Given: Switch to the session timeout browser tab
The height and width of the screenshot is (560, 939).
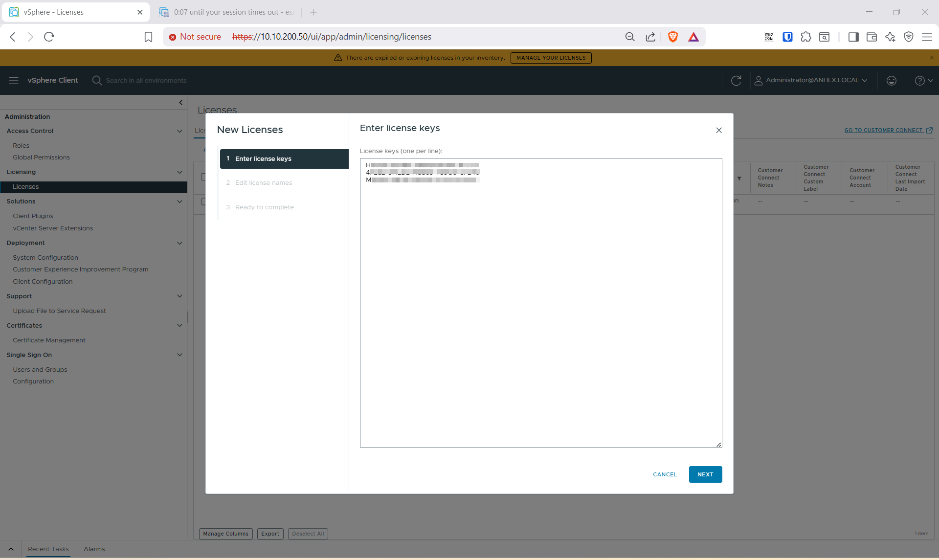Looking at the screenshot, I should (x=227, y=12).
